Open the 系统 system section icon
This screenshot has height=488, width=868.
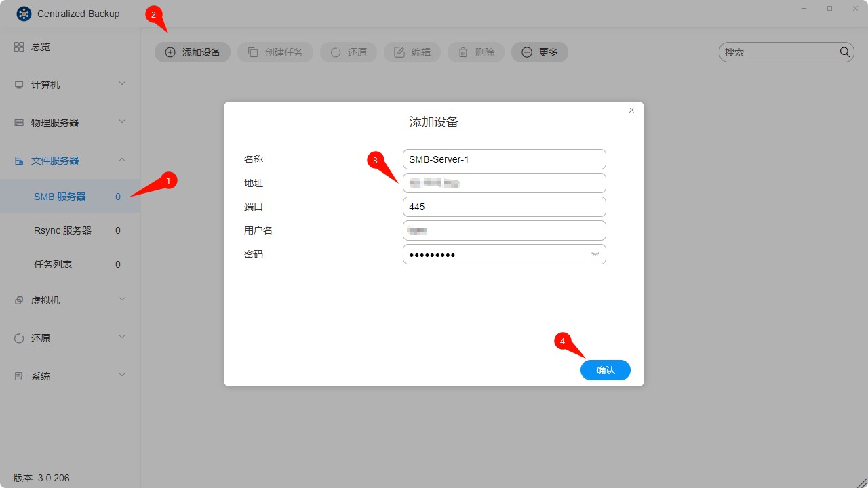[20, 375]
